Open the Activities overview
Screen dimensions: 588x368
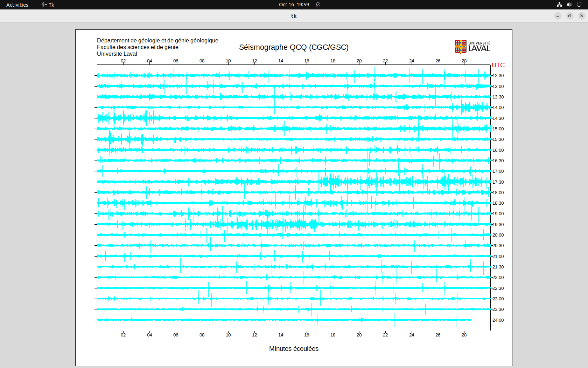tap(17, 5)
